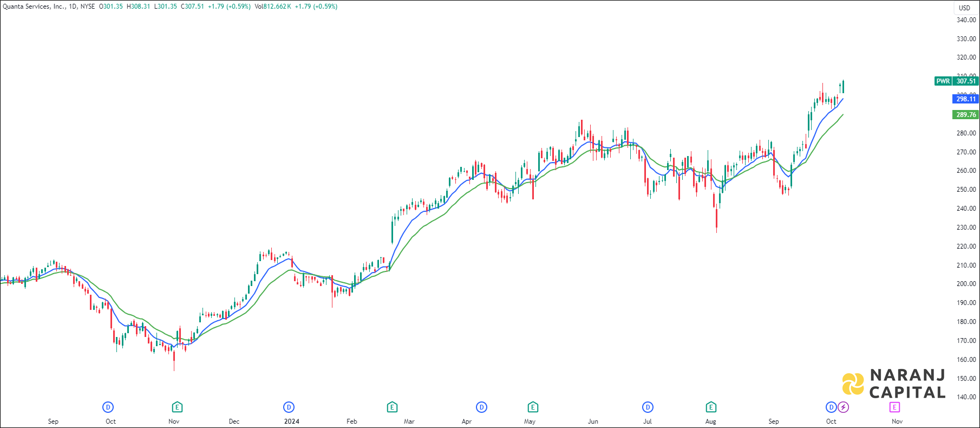Click the earnings E marker before Mar

392,407
